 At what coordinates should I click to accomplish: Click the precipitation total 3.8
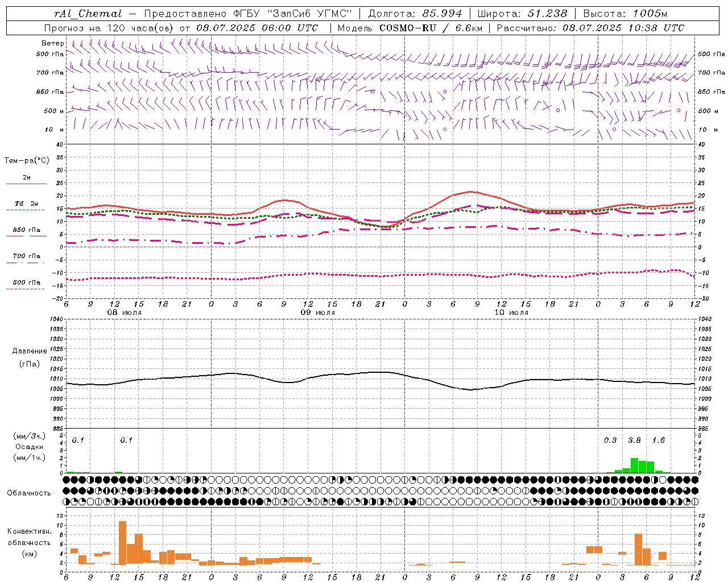pos(634,440)
